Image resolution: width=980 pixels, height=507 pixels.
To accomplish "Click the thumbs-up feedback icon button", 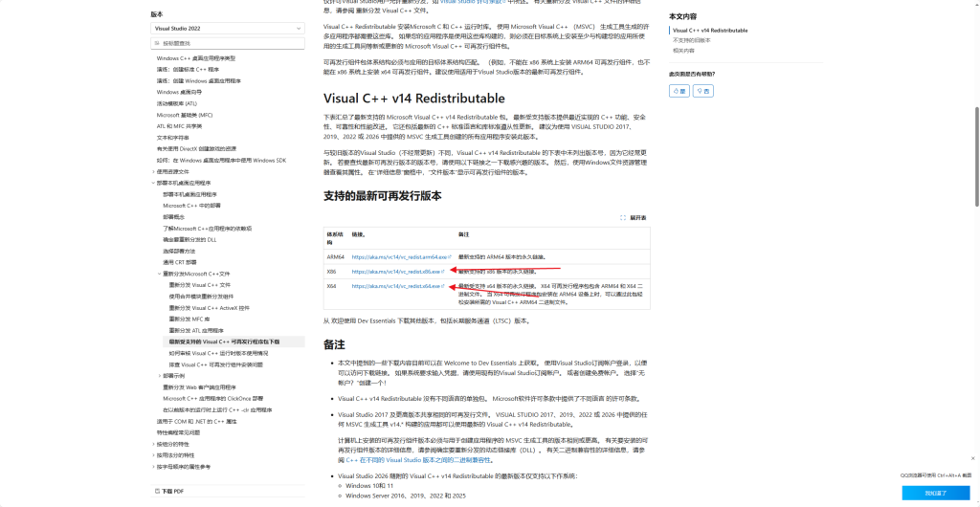I will [679, 90].
